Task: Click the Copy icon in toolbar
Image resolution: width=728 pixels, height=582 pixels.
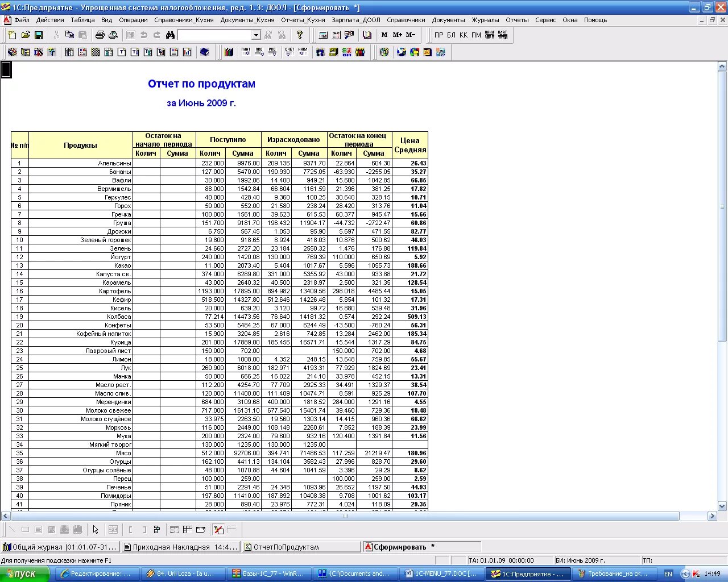Action: (x=69, y=35)
